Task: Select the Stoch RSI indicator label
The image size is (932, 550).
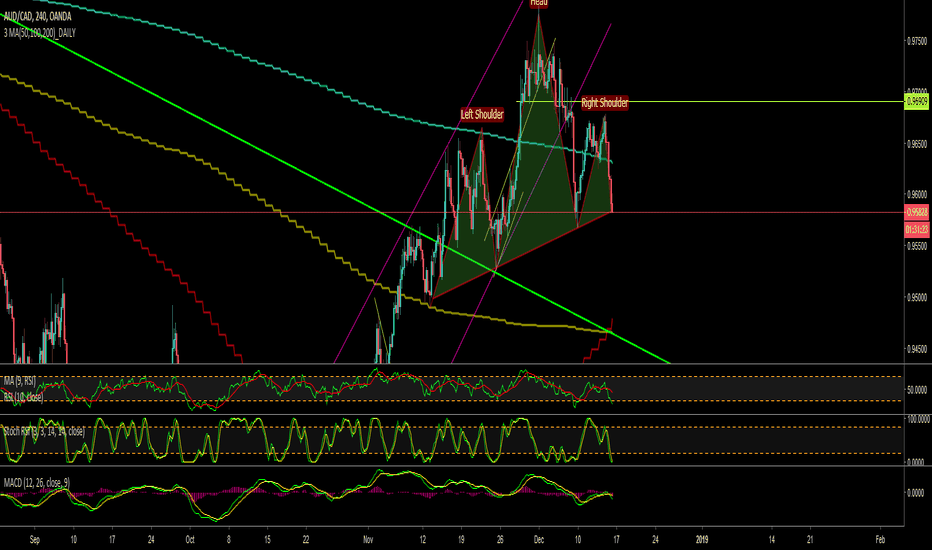Action: tap(43, 432)
